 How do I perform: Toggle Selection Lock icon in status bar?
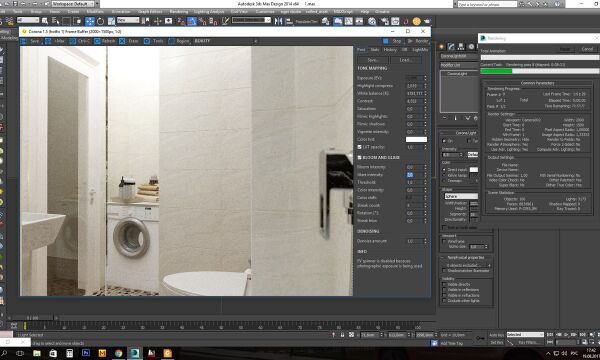[342, 335]
